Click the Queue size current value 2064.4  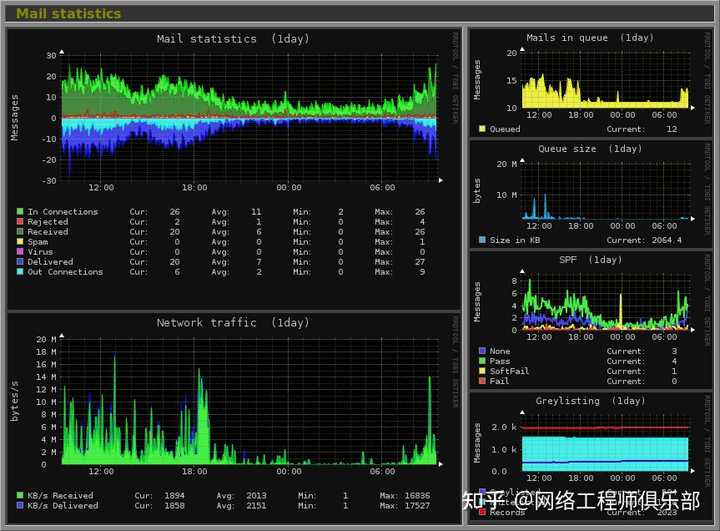point(666,240)
